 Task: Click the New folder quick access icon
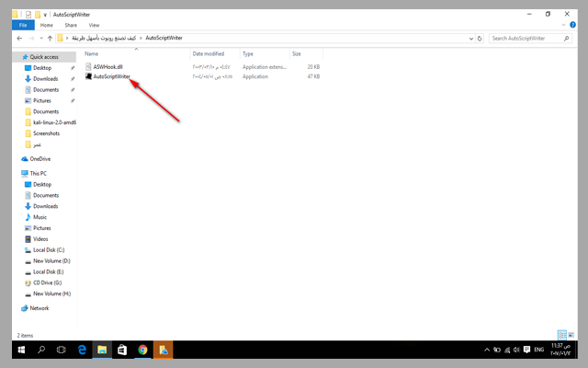click(38, 15)
